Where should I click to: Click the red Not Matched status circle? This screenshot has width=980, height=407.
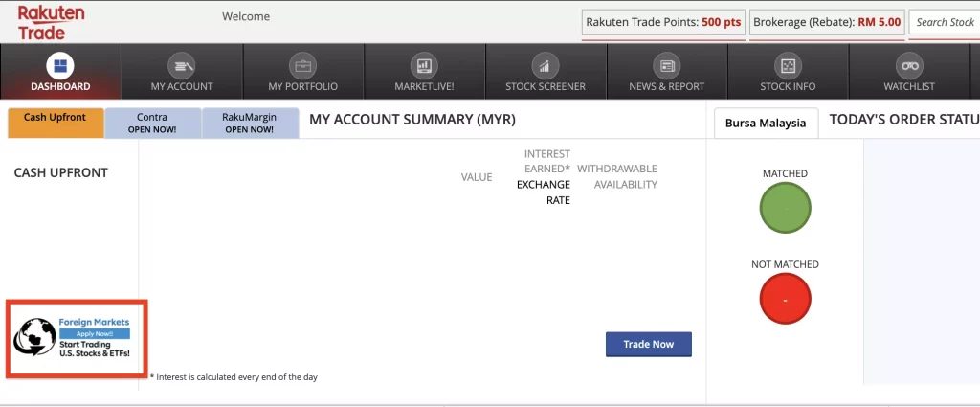785,299
